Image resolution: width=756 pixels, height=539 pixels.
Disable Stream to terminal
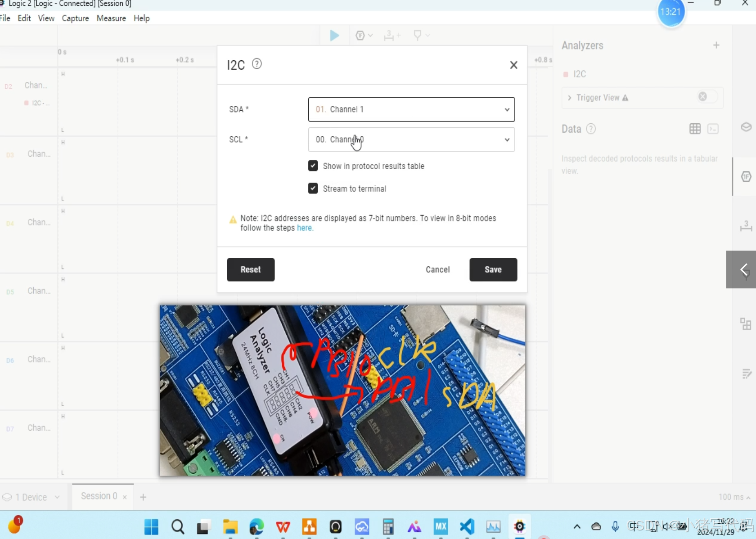(x=313, y=188)
